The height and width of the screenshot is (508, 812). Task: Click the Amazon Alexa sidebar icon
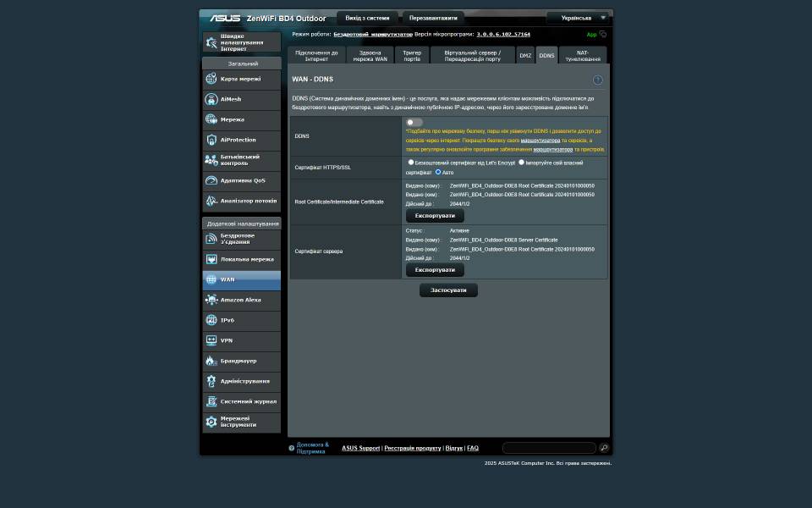tap(211, 300)
